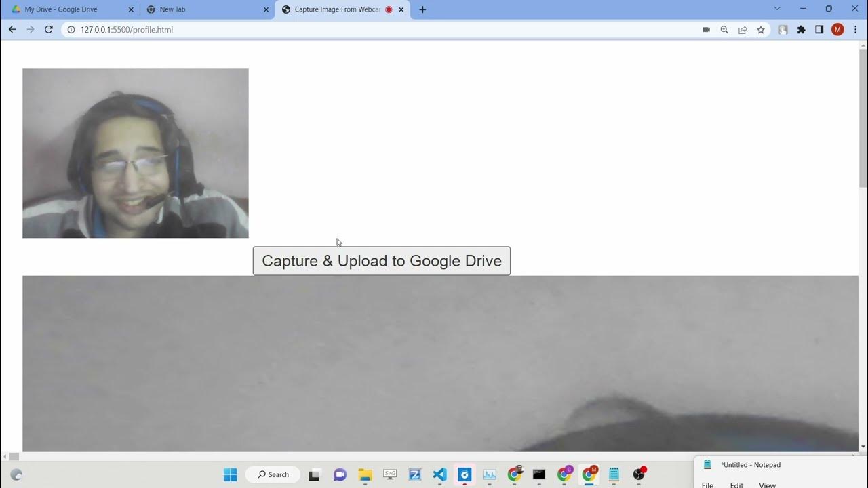This screenshot has height=488, width=868.
Task: Go back to the previous page
Action: pyautogui.click(x=12, y=30)
